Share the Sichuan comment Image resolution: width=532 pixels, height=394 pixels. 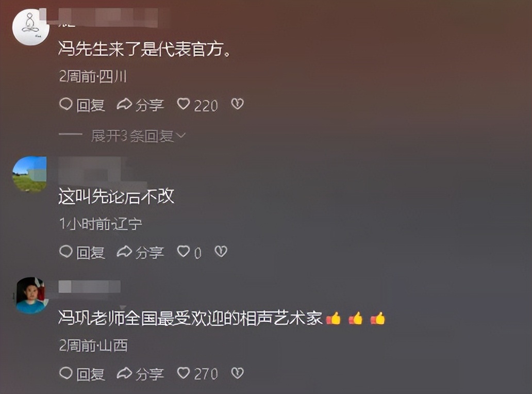[140, 105]
